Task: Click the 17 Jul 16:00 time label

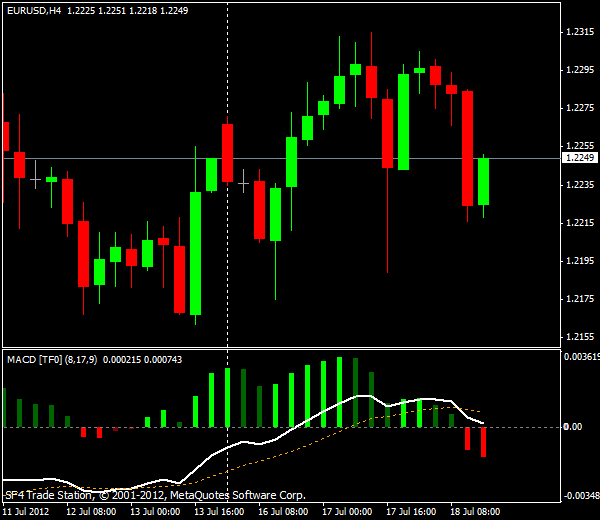Action: click(411, 512)
